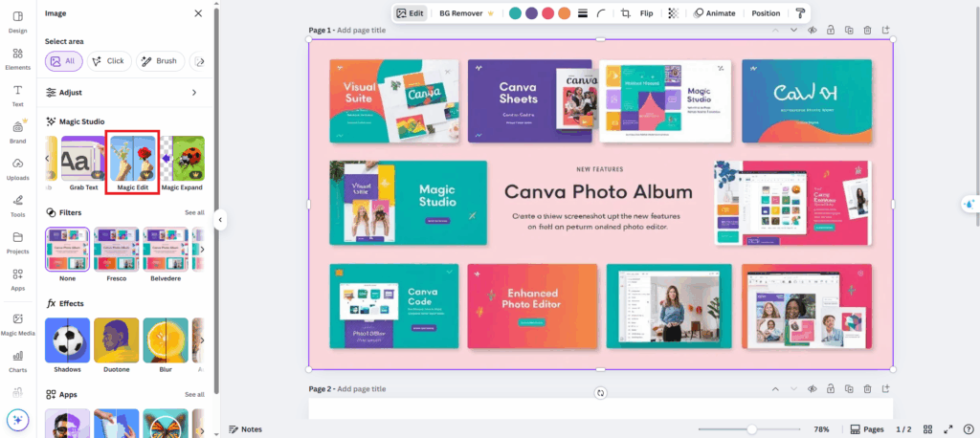Viewport: 980px width, 438px height.
Task: See all Filters
Action: point(194,212)
